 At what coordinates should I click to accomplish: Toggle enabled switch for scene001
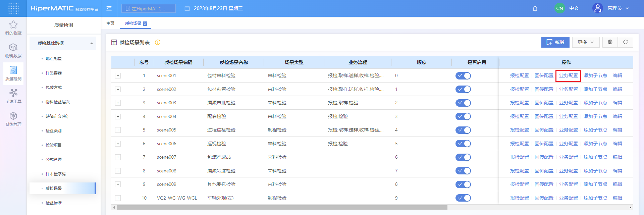(x=463, y=76)
